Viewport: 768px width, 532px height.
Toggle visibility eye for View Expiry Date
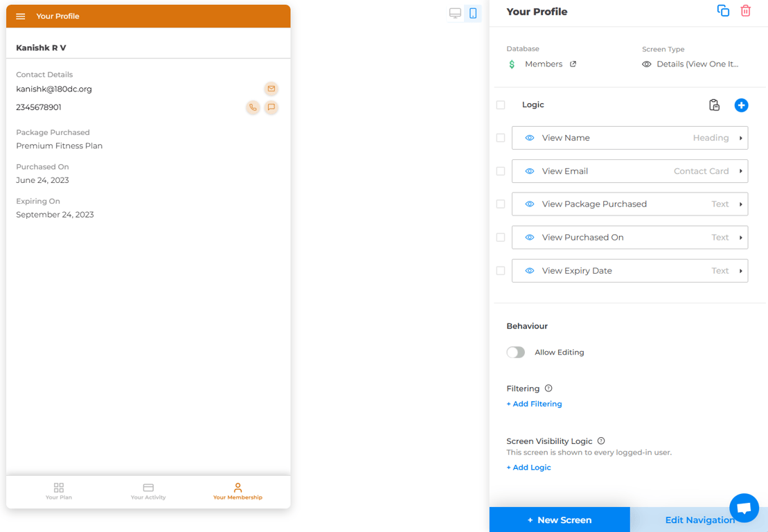(x=530, y=271)
